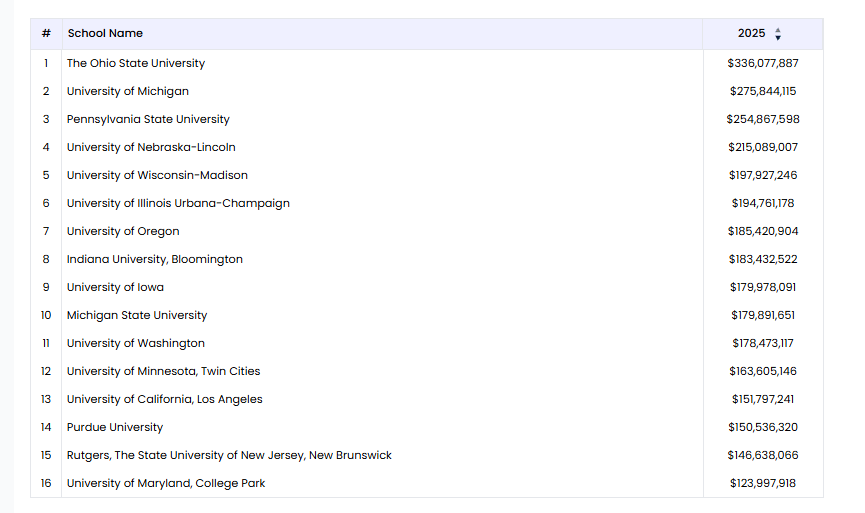Select University of Wisconsin-Madison
The height and width of the screenshot is (513, 865).
pyautogui.click(x=157, y=175)
